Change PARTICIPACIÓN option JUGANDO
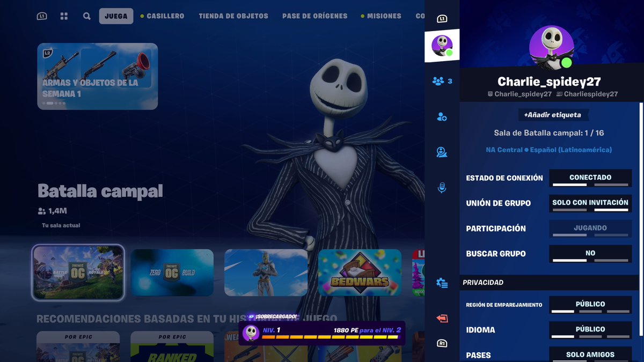 click(590, 228)
